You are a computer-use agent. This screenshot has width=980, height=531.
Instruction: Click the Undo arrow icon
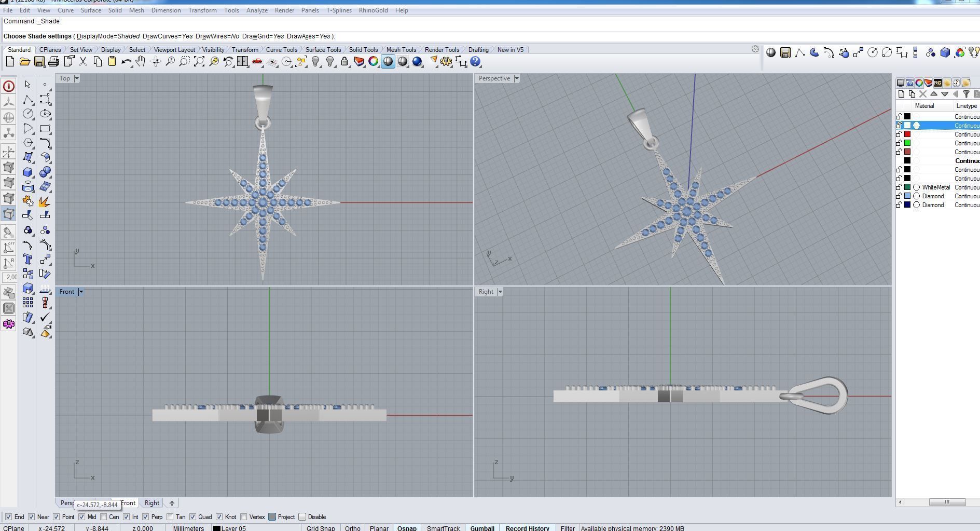[x=127, y=62]
